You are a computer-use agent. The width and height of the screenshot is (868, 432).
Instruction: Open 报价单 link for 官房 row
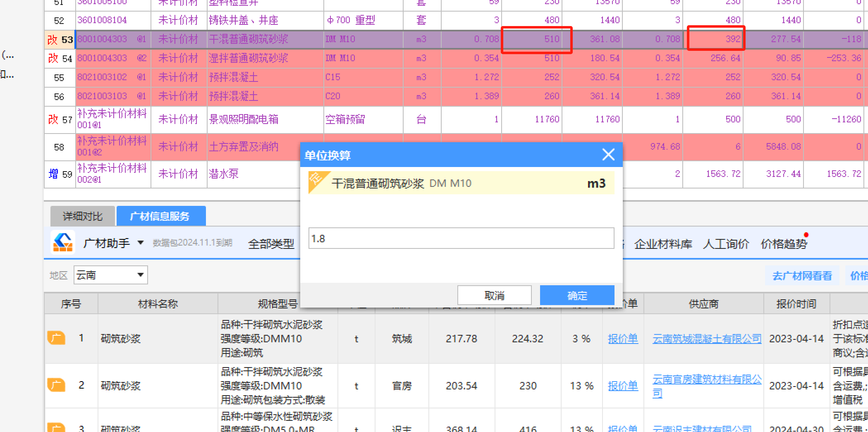click(623, 386)
